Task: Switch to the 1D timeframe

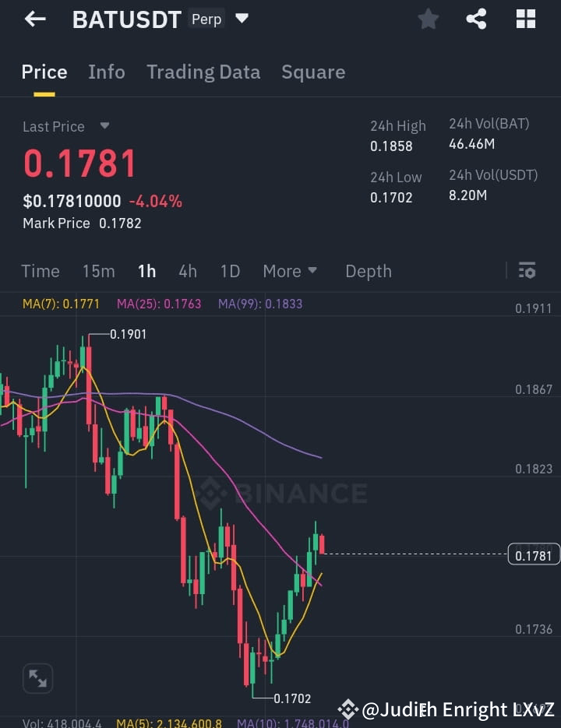Action: point(230,271)
